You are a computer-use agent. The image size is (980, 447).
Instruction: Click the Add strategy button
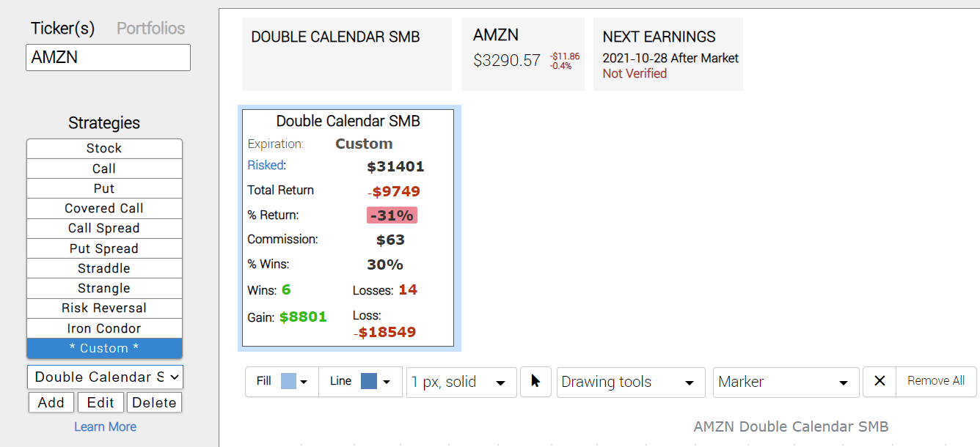click(x=51, y=402)
